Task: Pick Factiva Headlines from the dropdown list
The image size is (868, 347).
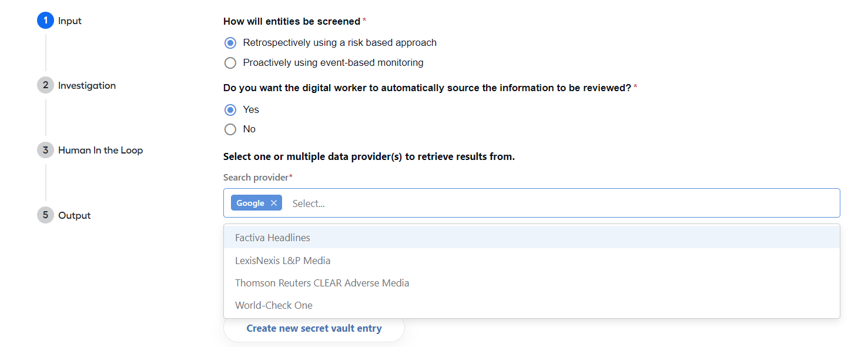Action: coord(531,238)
